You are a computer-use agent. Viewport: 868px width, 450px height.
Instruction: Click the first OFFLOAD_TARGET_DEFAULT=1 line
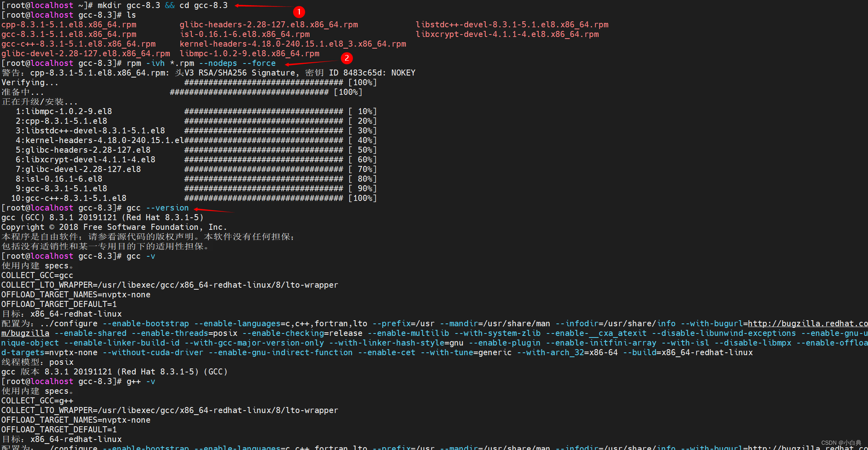tap(59, 304)
